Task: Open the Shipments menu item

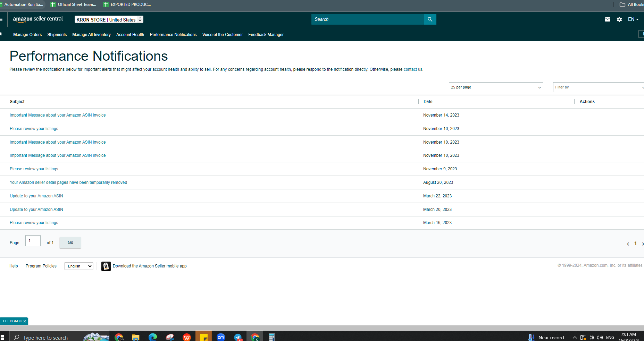Action: point(57,35)
